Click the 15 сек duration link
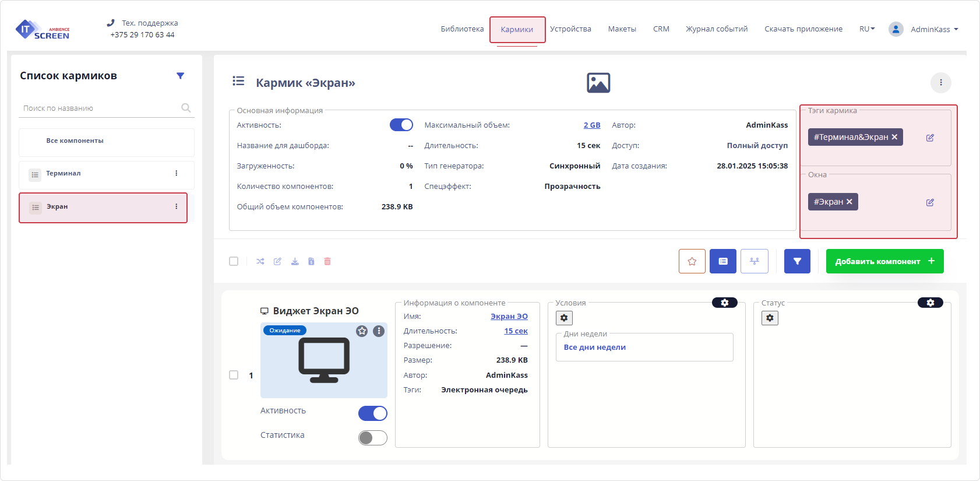 (516, 331)
